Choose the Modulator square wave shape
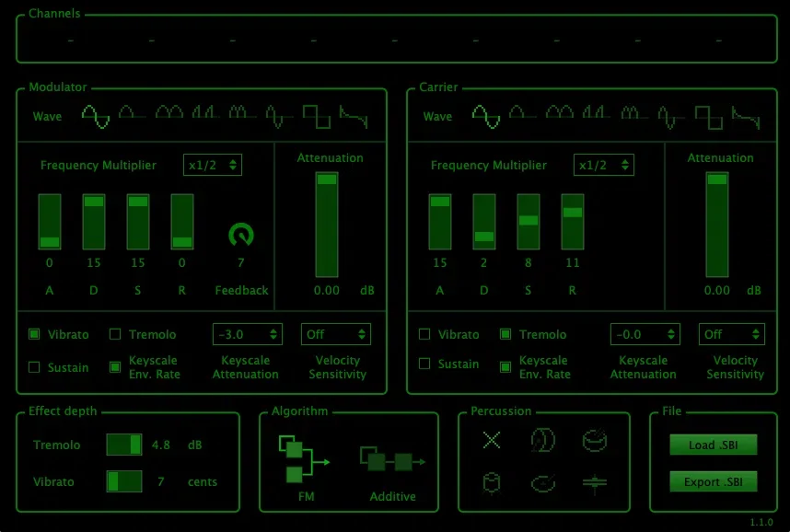This screenshot has height=532, width=790. [x=317, y=117]
